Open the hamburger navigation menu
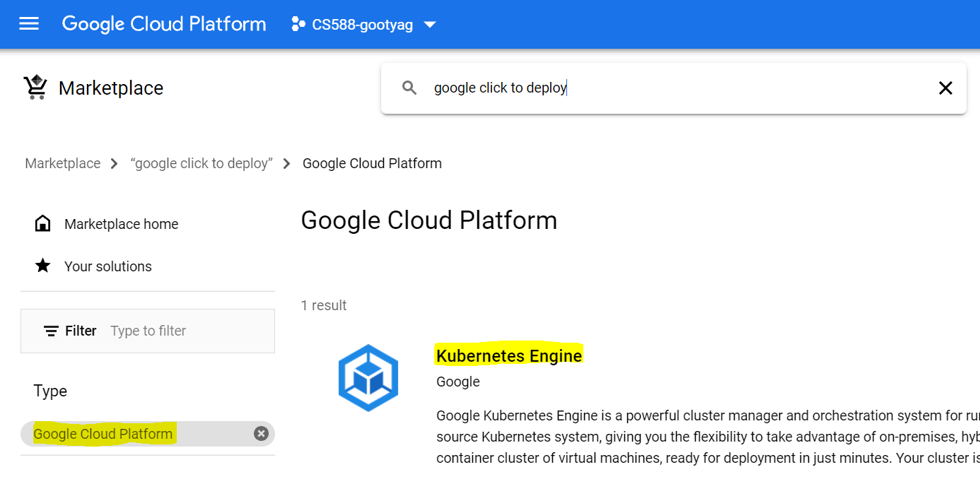This screenshot has width=980, height=484. tap(29, 24)
